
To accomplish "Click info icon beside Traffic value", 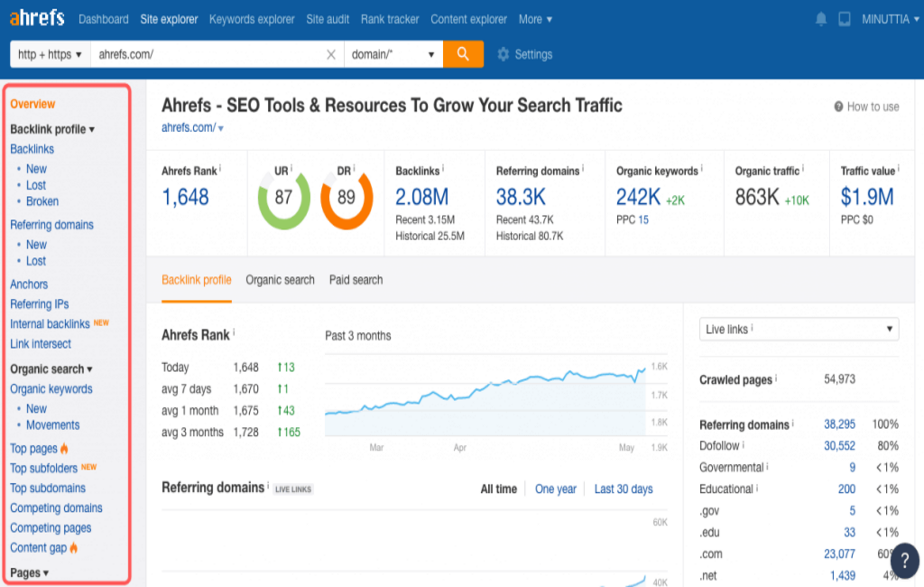I will pos(898,169).
